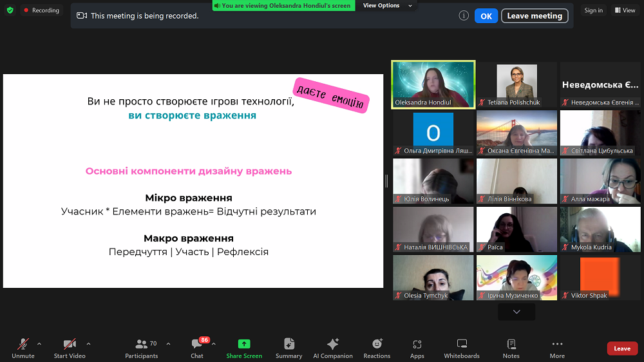The image size is (644, 362).
Task: Open the Reactions picker
Action: tap(377, 344)
